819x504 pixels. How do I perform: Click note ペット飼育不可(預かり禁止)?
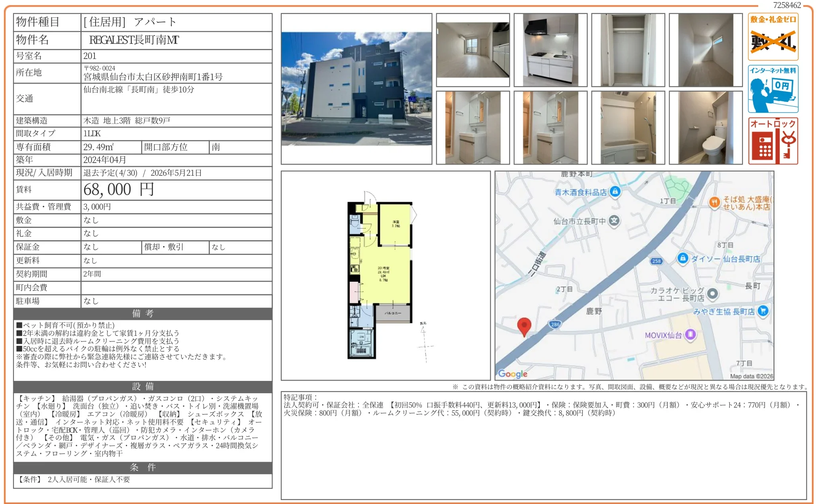pyautogui.click(x=65, y=326)
